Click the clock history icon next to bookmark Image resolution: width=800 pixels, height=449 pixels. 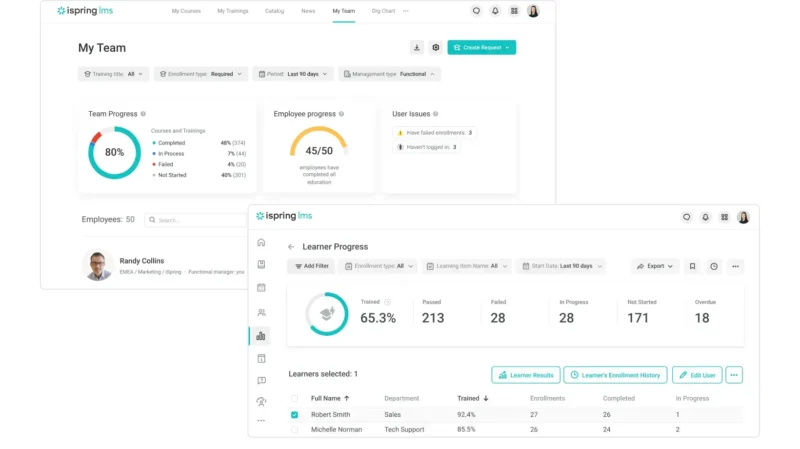pyautogui.click(x=714, y=266)
